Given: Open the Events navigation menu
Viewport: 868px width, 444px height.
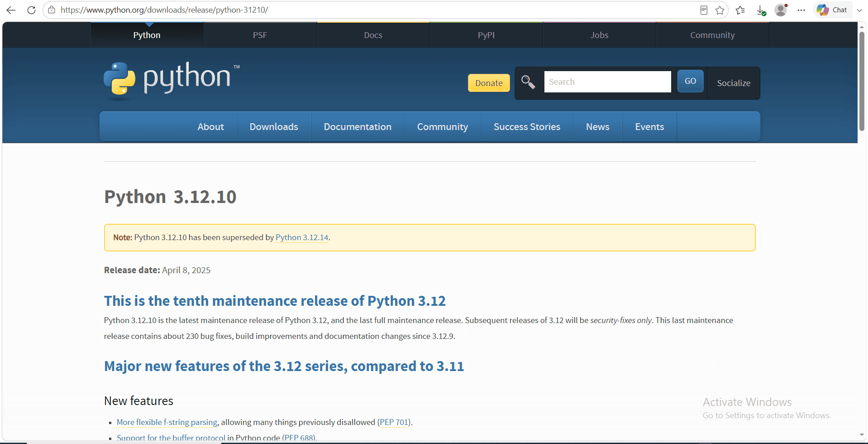Looking at the screenshot, I should [649, 127].
